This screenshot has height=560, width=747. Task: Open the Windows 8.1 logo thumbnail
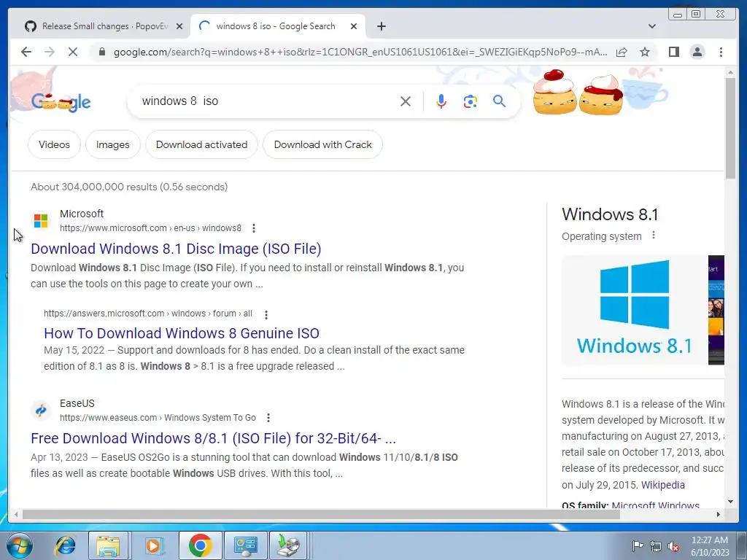point(634,310)
